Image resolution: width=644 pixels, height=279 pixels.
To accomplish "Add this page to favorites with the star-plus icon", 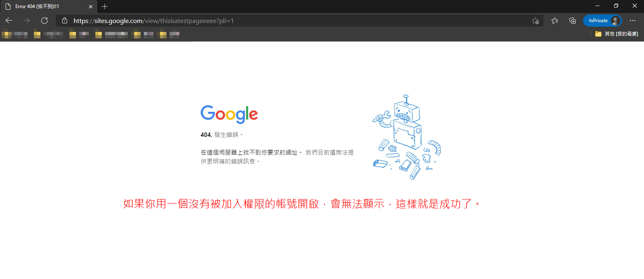I will pyautogui.click(x=535, y=21).
